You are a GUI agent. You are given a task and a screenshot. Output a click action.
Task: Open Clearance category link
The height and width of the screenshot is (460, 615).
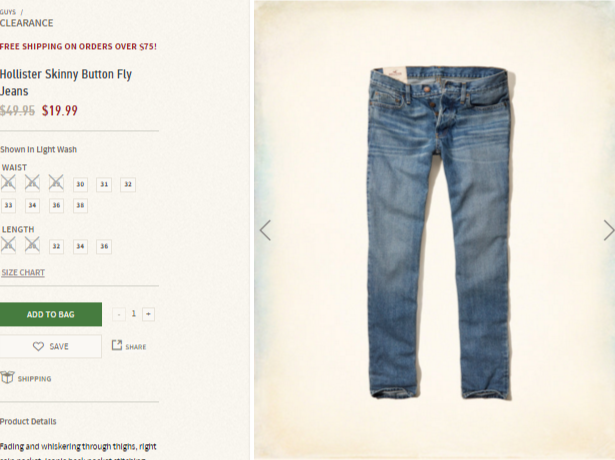pyautogui.click(x=26, y=23)
